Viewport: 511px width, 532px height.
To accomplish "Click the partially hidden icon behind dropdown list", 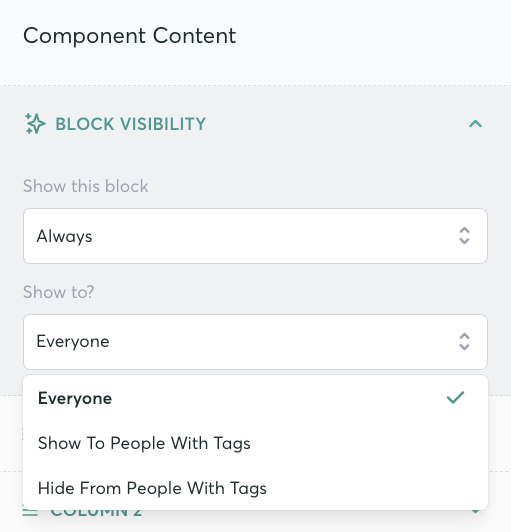I will pyautogui.click(x=23, y=434).
